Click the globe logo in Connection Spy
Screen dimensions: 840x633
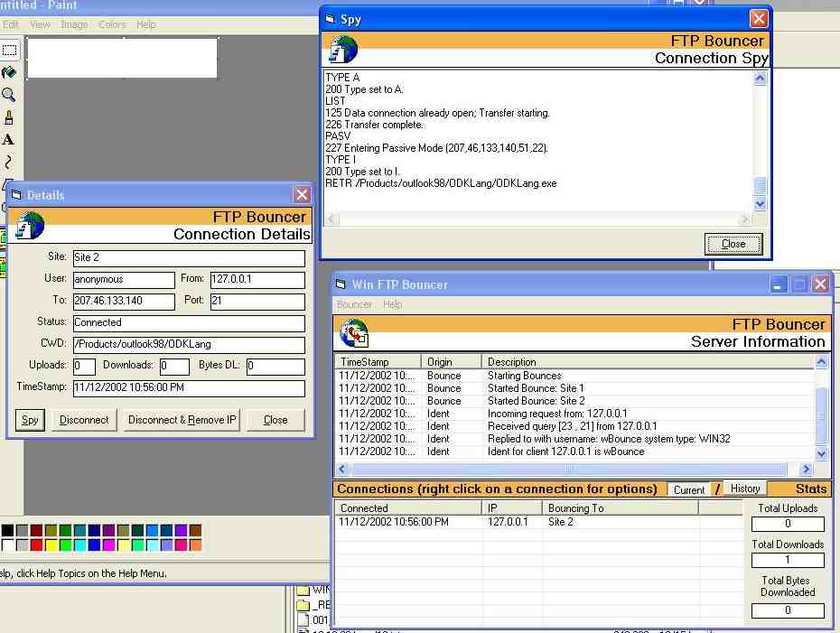343,49
